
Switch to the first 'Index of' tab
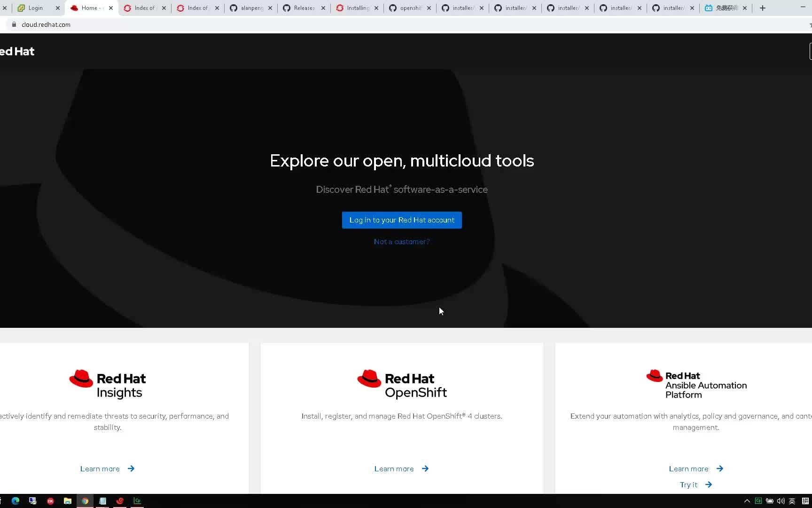[145, 8]
